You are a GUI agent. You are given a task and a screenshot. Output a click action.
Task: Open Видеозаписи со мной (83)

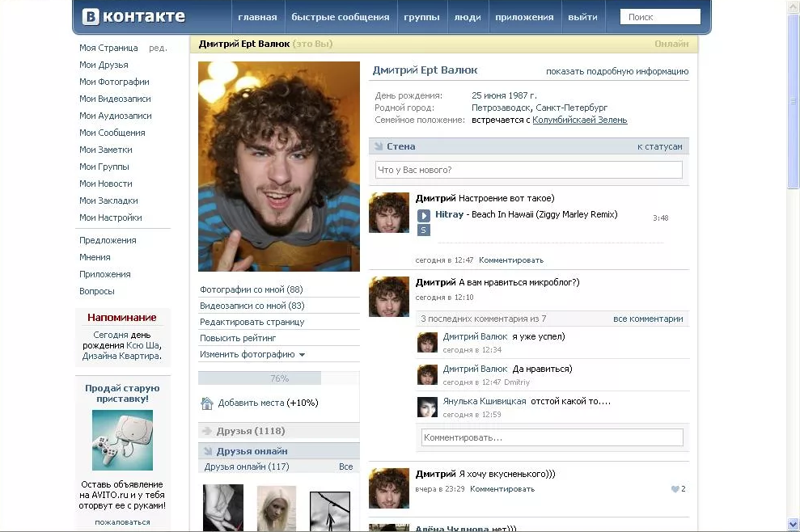pyautogui.click(x=252, y=306)
